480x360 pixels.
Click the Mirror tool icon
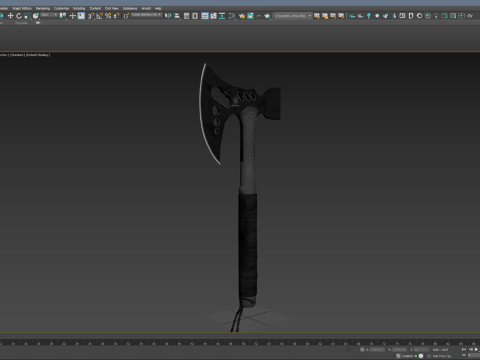[168, 16]
